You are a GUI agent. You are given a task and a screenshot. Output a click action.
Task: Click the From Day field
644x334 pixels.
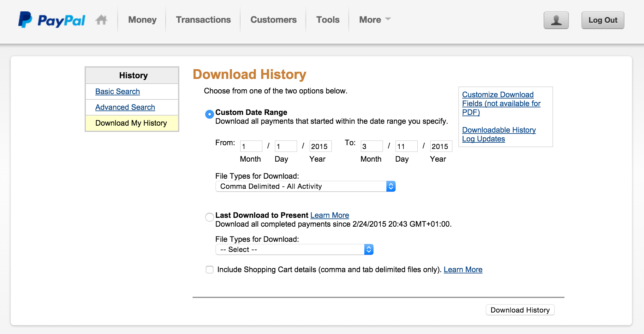coord(286,146)
